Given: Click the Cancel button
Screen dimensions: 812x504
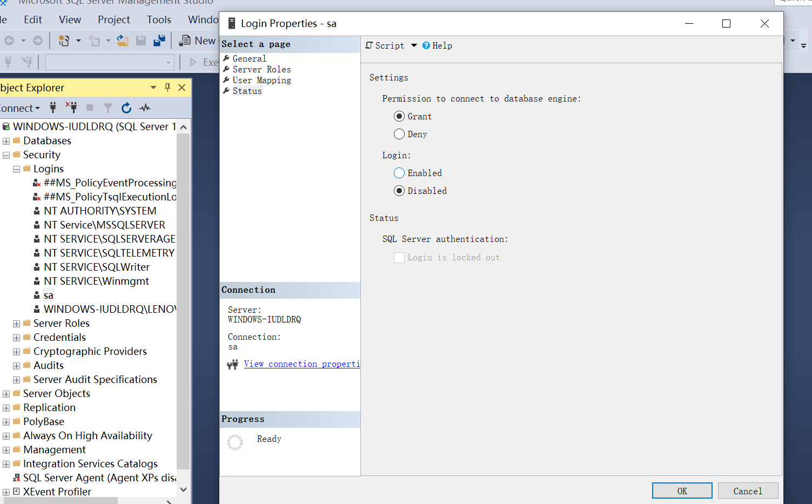Looking at the screenshot, I should tap(748, 490).
